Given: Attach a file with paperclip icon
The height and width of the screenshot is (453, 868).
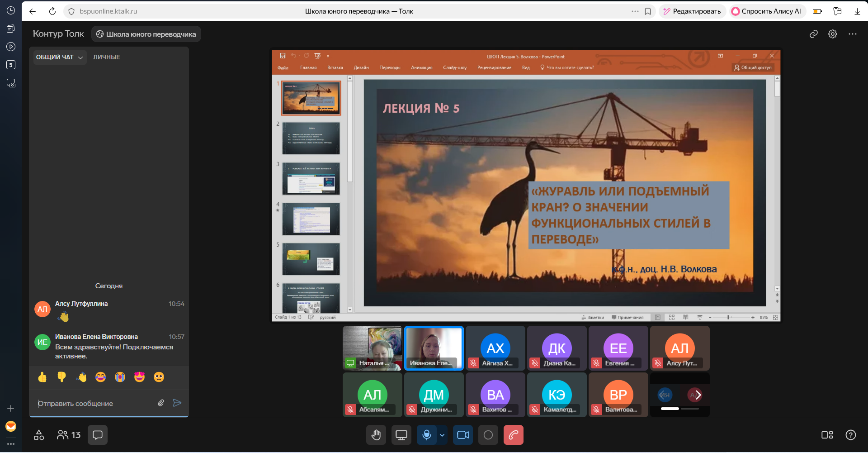Looking at the screenshot, I should 161,403.
